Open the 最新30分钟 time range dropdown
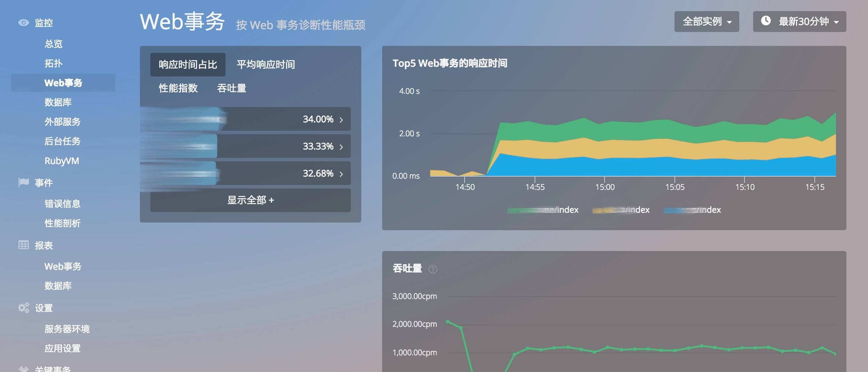868x372 pixels. [x=799, y=22]
